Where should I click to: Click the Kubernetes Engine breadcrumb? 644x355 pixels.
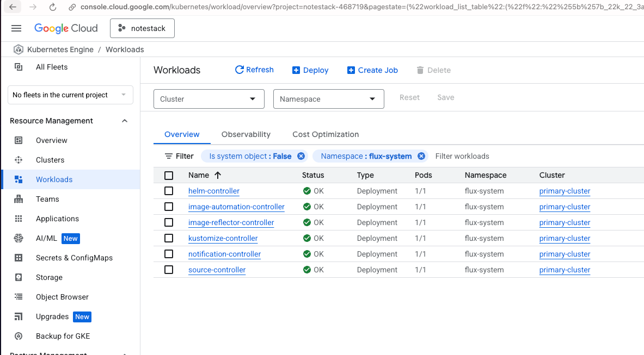tap(60, 49)
